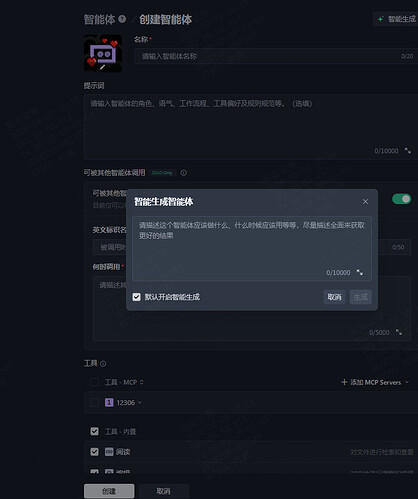Image resolution: width=418 pixels, height=499 pixels.
Task: Click the 阅读 tool icon
Action: click(x=109, y=452)
